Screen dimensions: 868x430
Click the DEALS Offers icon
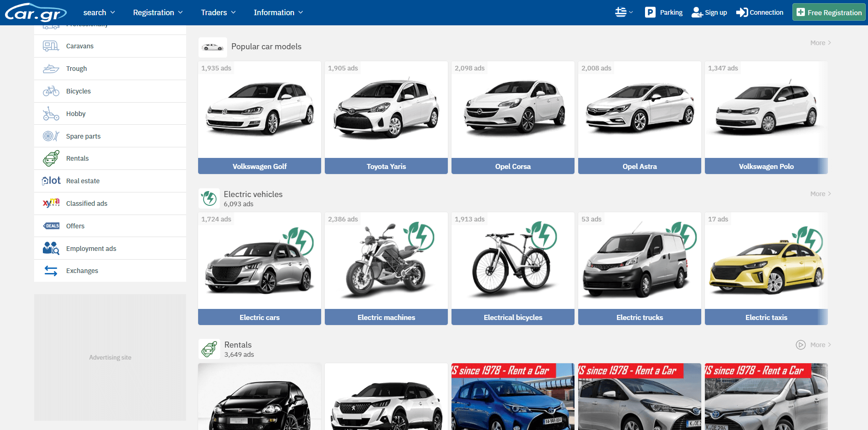pyautogui.click(x=51, y=226)
